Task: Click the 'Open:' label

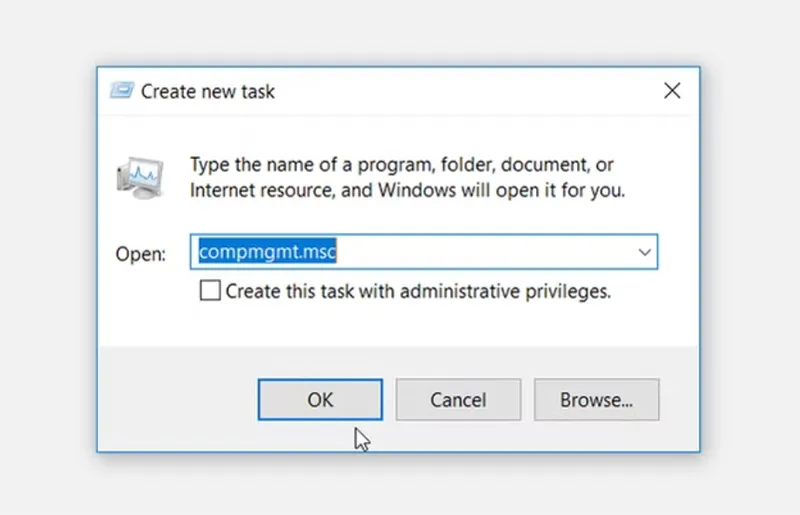Action: coord(140,254)
